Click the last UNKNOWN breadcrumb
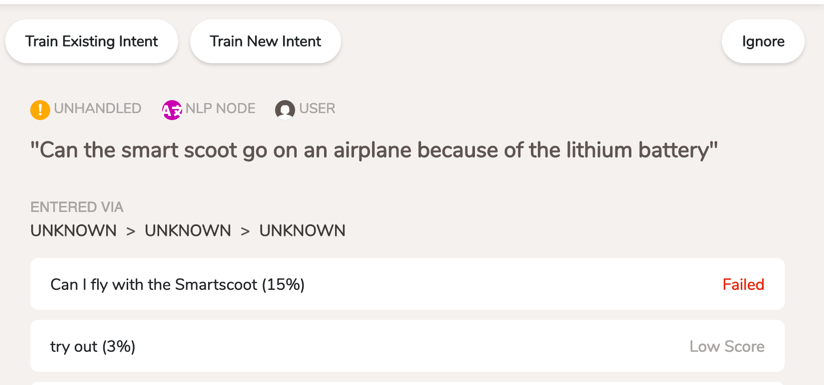Viewport: 824px width, 385px height. (x=302, y=231)
